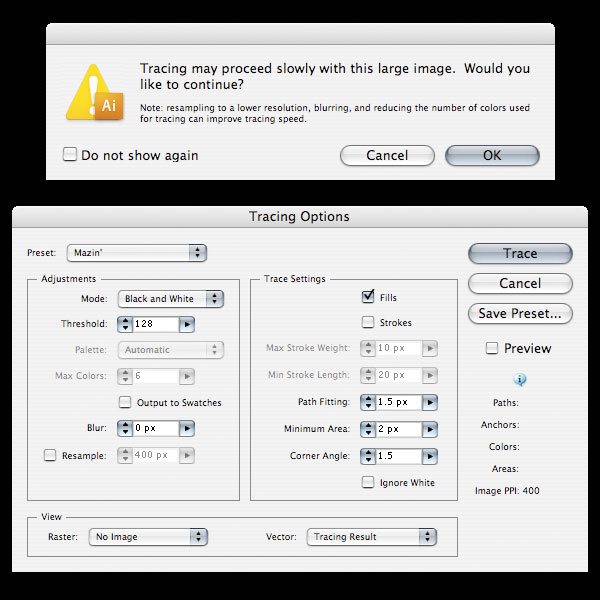Toggle the Ignore White checkbox

(368, 482)
